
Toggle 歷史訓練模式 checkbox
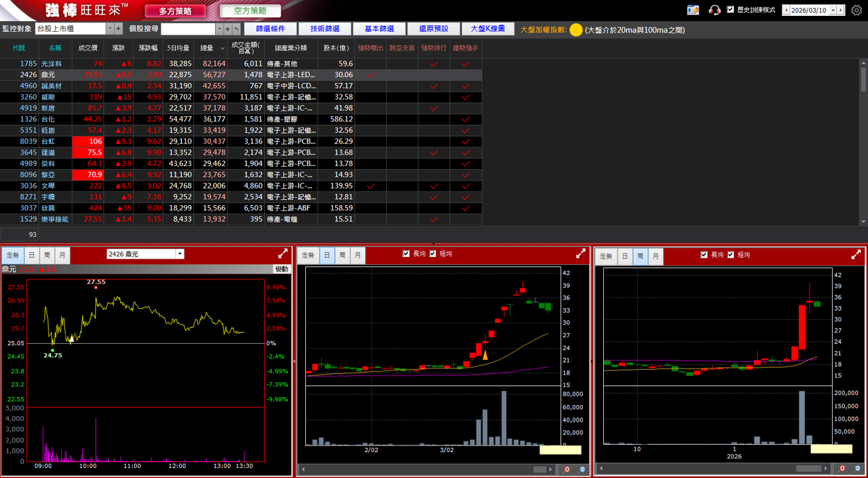click(x=731, y=10)
